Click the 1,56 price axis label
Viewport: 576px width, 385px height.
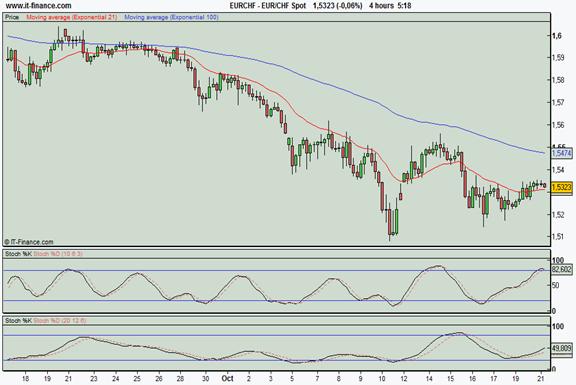click(558, 125)
